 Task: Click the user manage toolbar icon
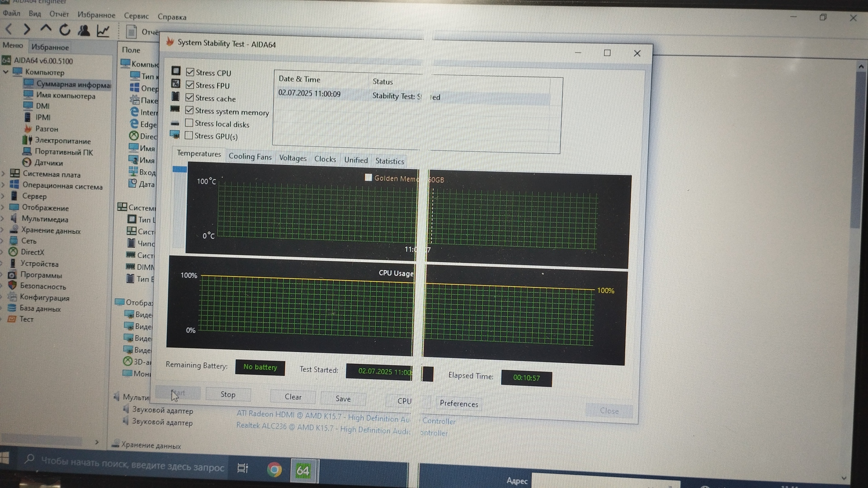coord(84,30)
